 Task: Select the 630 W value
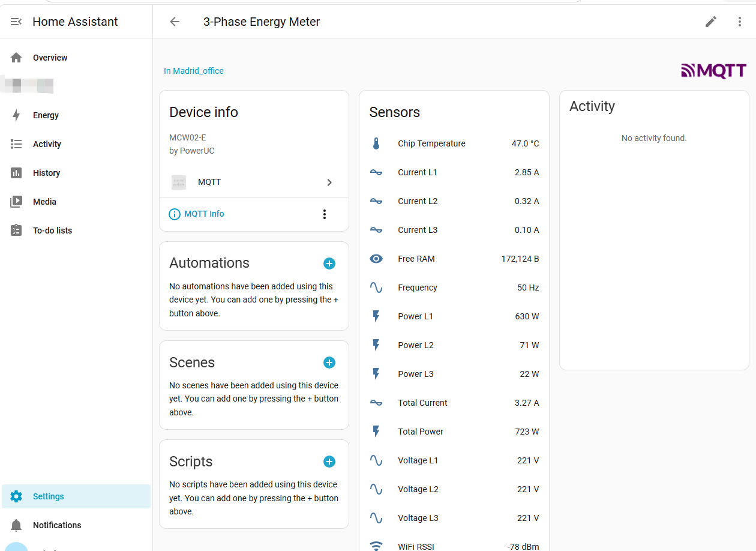[x=527, y=316]
